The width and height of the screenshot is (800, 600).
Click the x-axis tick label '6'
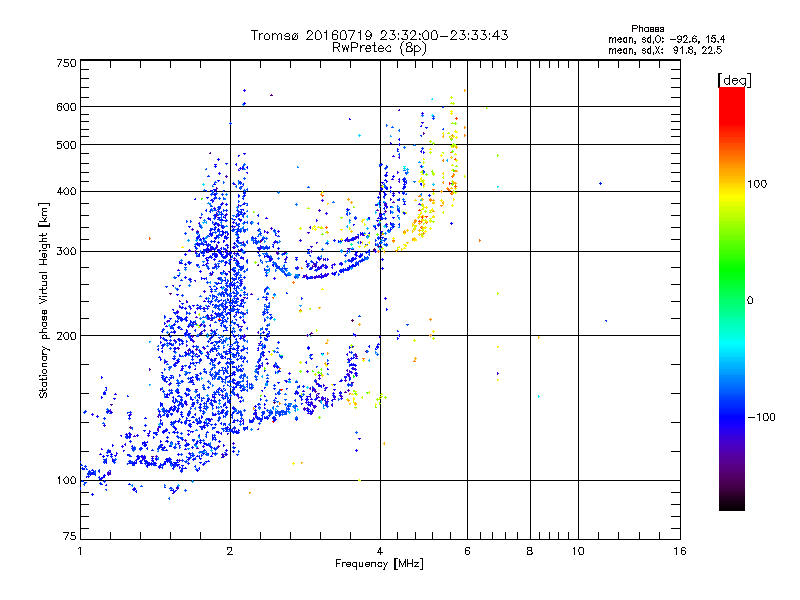pos(467,551)
